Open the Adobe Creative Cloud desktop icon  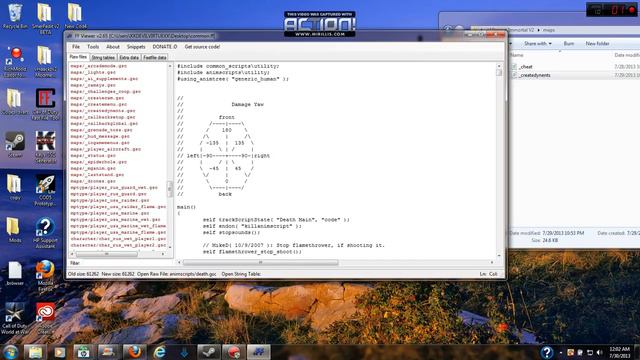tap(45, 318)
